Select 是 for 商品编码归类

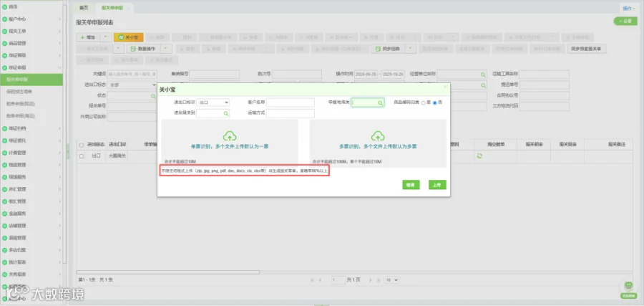423,102
